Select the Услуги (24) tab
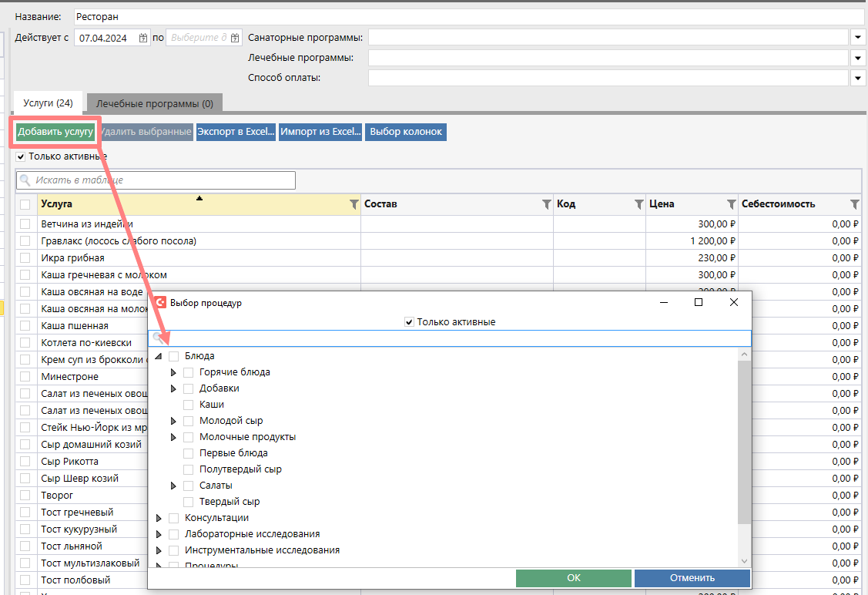 click(48, 103)
